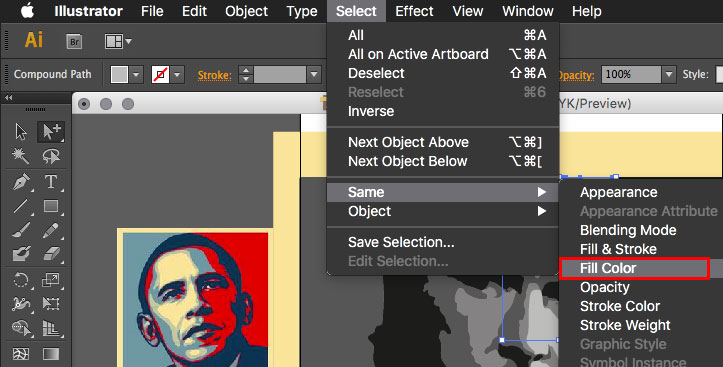
Task: Choose Deselect menu item
Action: [x=443, y=73]
